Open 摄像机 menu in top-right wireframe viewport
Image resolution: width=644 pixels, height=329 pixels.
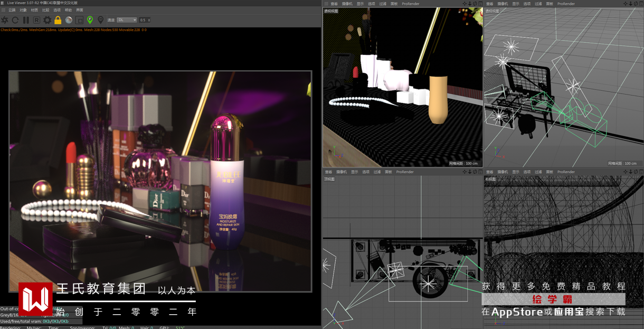(503, 4)
